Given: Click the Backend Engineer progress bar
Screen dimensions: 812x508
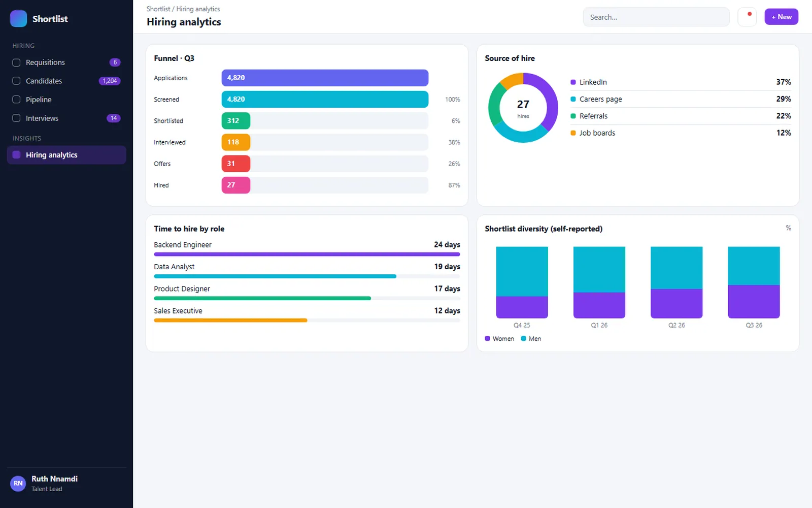Looking at the screenshot, I should click(x=307, y=254).
